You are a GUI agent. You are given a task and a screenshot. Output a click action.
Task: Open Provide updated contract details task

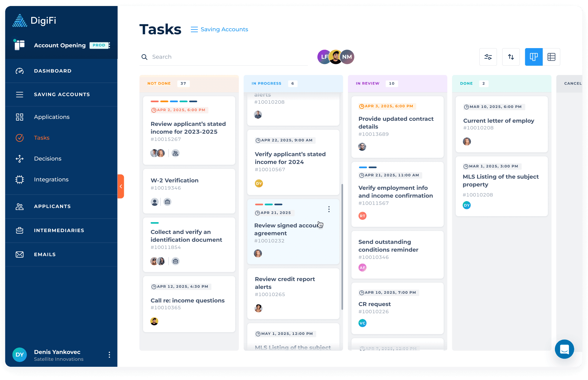[x=397, y=127]
